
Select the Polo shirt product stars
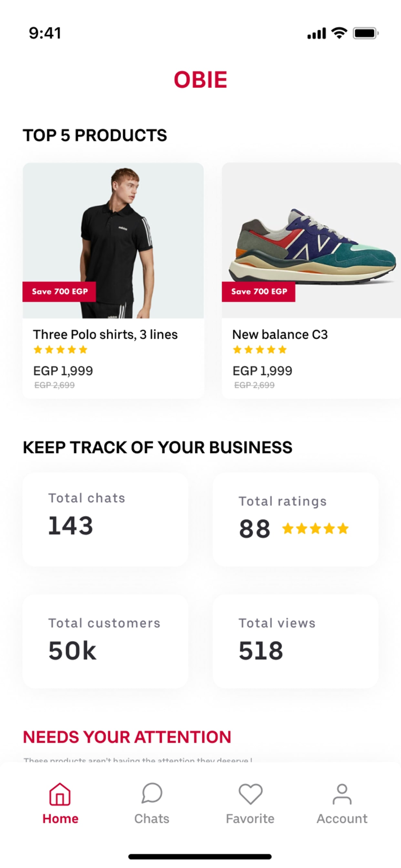(x=61, y=349)
